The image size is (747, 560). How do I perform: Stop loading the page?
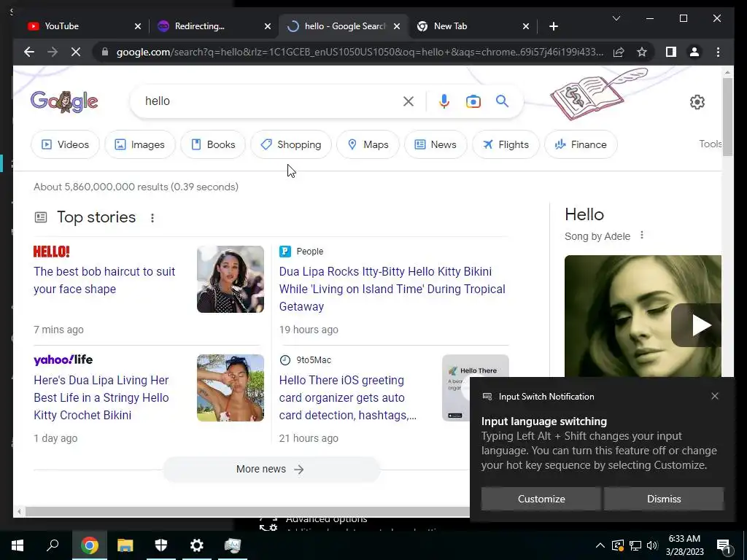pyautogui.click(x=76, y=52)
